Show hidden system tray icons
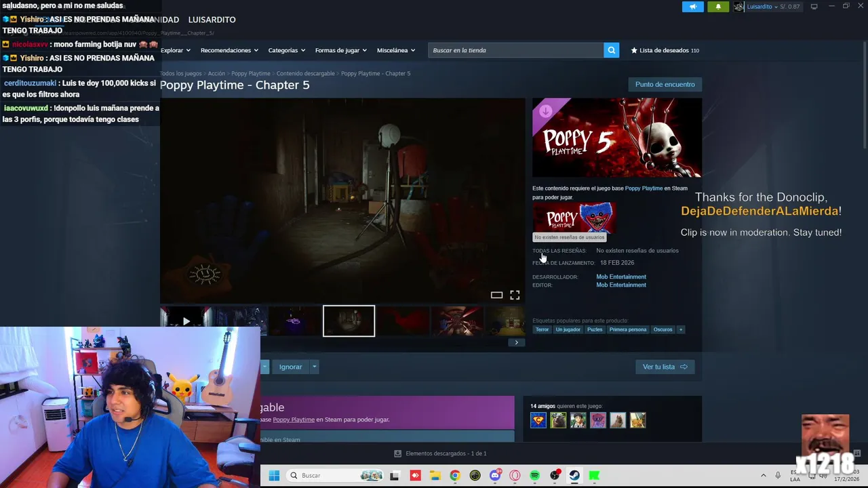 763,476
